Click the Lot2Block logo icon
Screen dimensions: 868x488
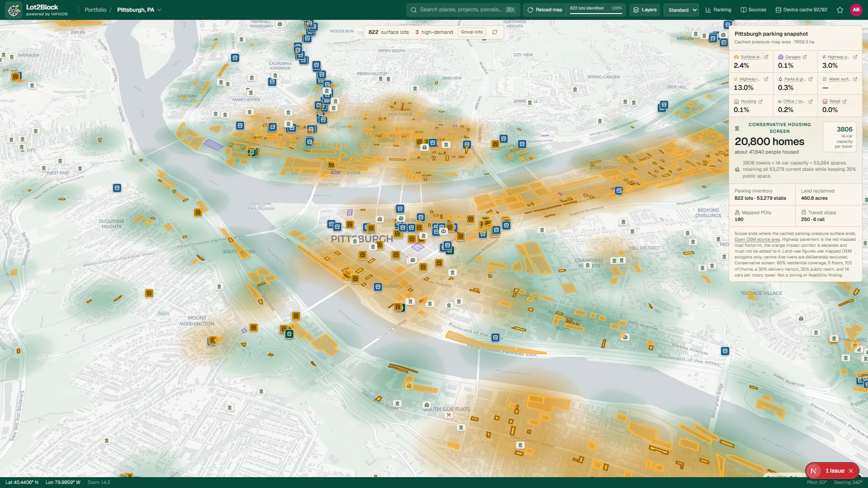click(14, 9)
